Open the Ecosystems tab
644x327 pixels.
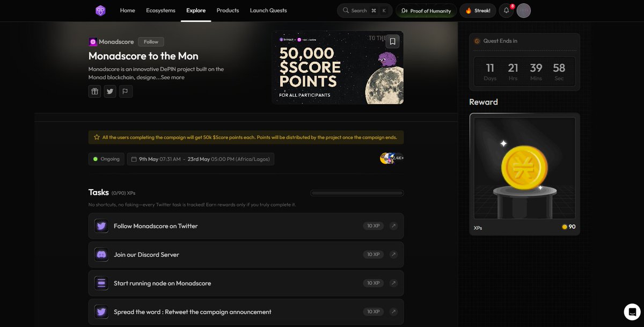click(160, 10)
